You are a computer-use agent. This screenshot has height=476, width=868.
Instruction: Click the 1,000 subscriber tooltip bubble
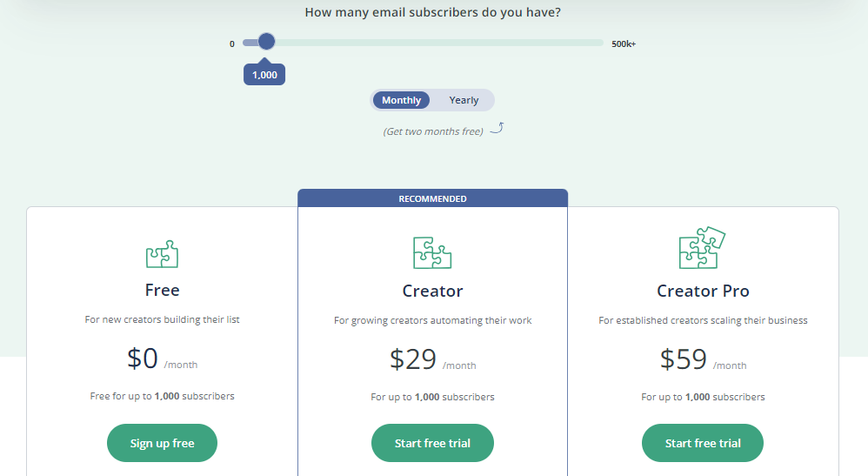tap(264, 74)
